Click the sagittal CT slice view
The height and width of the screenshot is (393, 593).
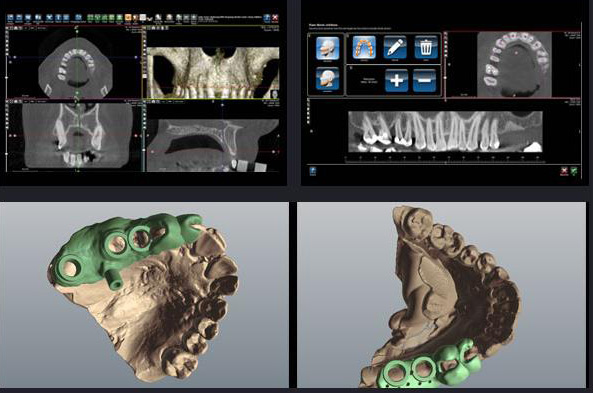tap(213, 146)
